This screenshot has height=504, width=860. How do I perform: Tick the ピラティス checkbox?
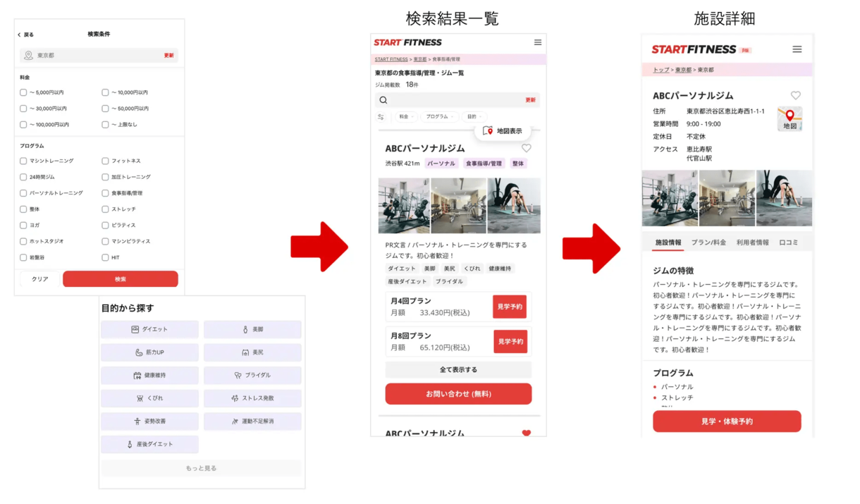105,226
